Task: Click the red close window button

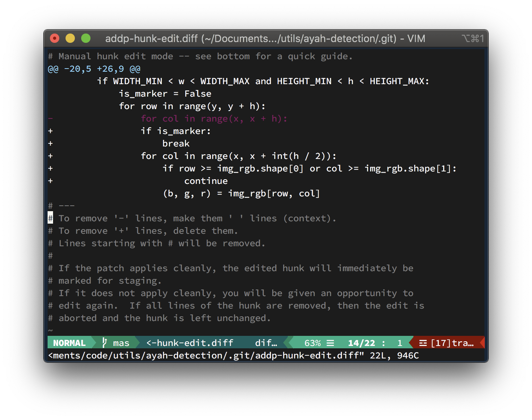Action: [55, 38]
